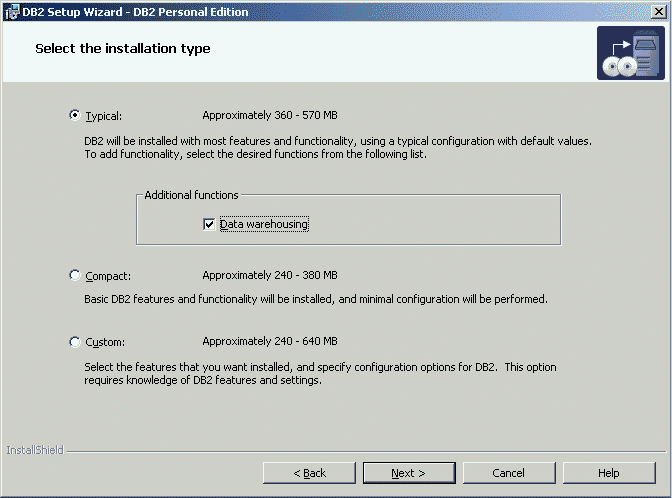Screen dimensions: 672x498
Task: Click the DB2 Setup Wizard title bar icon
Action: [10, 11]
